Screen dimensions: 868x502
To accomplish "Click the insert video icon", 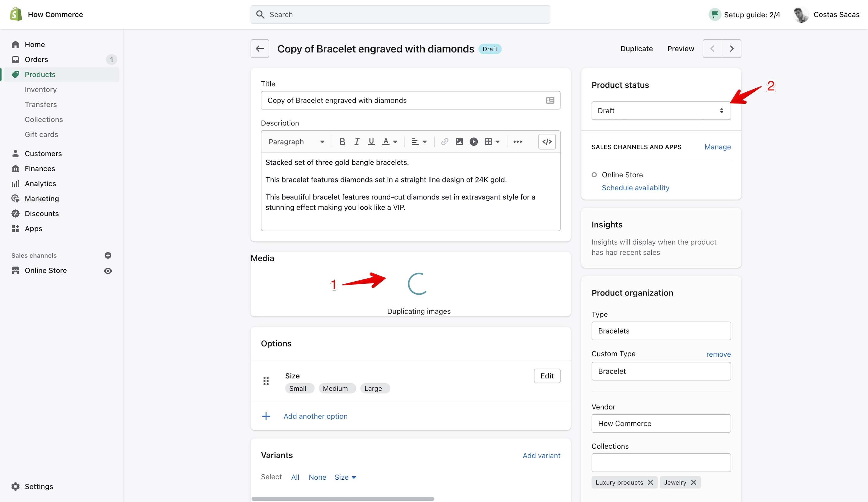I will [473, 141].
